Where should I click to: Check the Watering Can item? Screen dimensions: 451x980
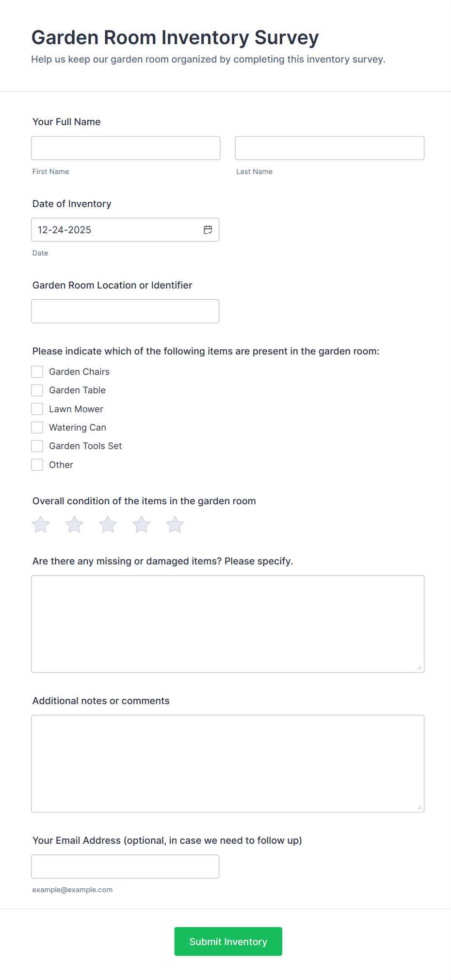pyautogui.click(x=37, y=427)
